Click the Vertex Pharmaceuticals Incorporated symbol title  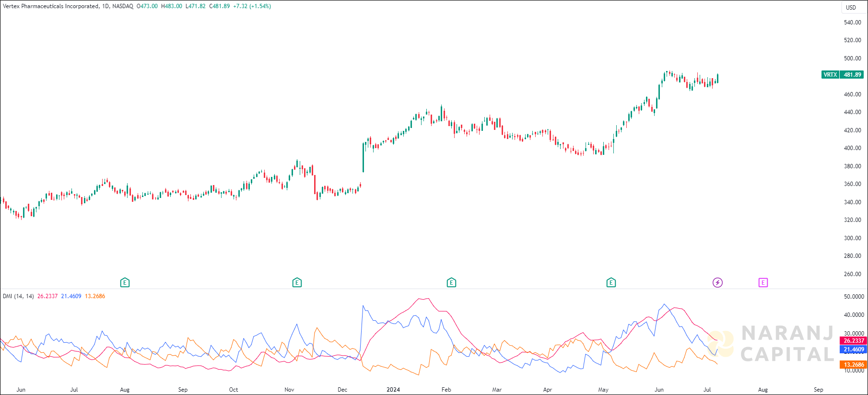(51, 6)
